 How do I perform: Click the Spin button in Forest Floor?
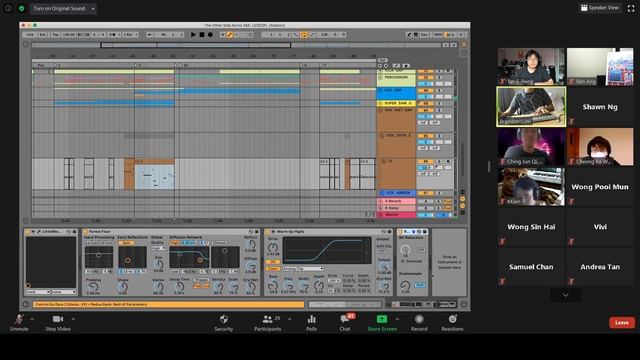click(x=127, y=243)
